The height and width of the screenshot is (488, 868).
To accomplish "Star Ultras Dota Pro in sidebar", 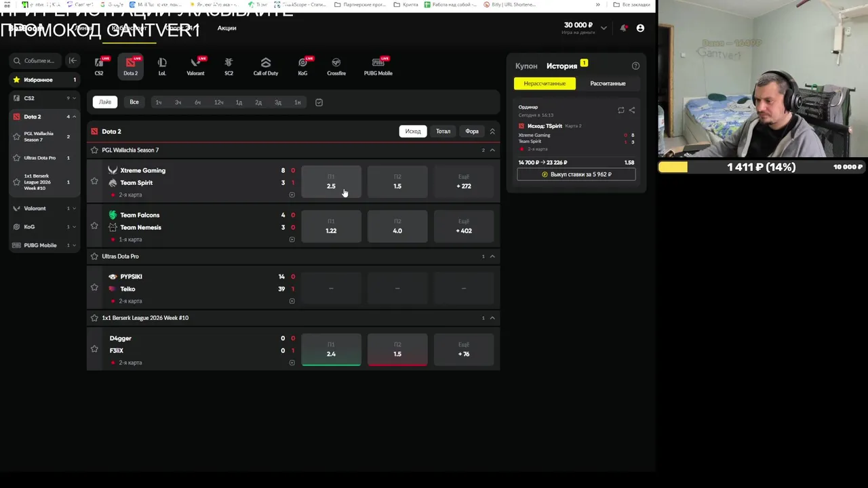I will click(17, 158).
